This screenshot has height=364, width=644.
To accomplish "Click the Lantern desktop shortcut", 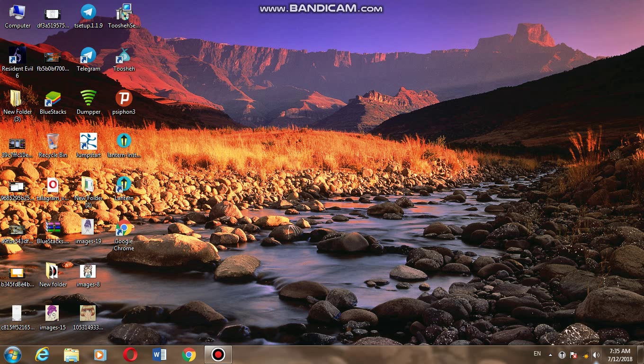I will pos(124,186).
